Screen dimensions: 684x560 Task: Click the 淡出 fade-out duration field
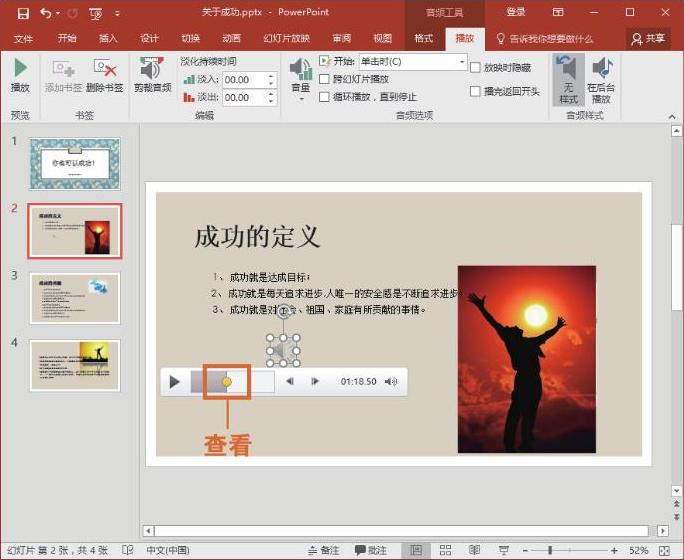244,97
